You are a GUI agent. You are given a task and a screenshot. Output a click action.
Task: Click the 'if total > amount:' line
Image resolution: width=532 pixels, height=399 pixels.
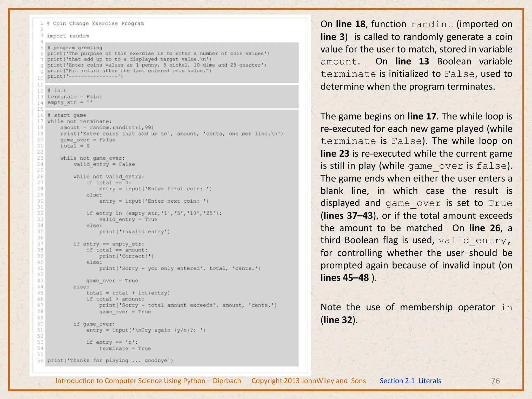pyautogui.click(x=115, y=299)
